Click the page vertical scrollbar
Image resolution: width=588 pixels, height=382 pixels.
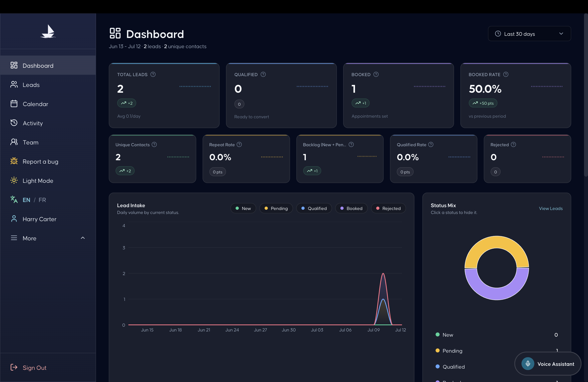pyautogui.click(x=586, y=95)
